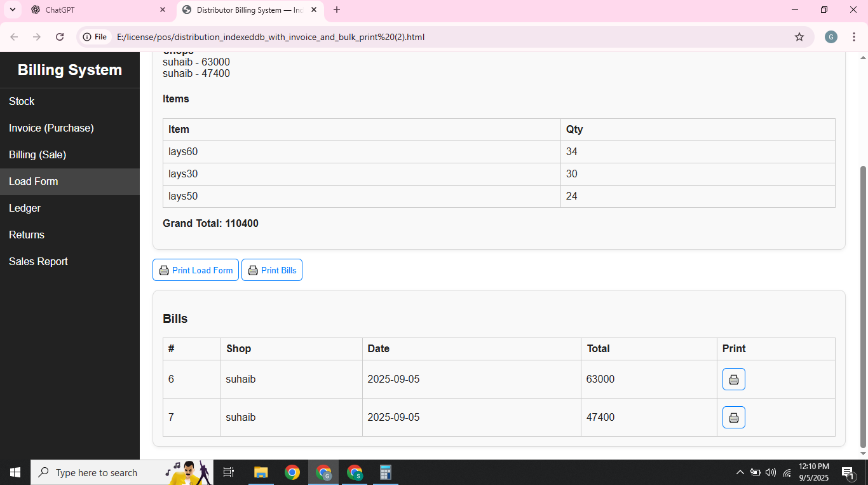Click the Windows Start button
Image resolution: width=868 pixels, height=485 pixels.
15,472
